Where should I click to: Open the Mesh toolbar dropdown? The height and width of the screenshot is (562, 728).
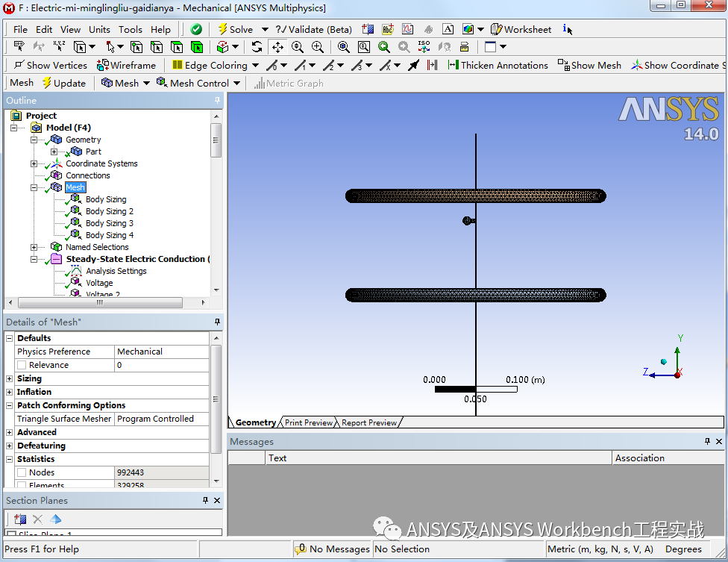pyautogui.click(x=146, y=83)
